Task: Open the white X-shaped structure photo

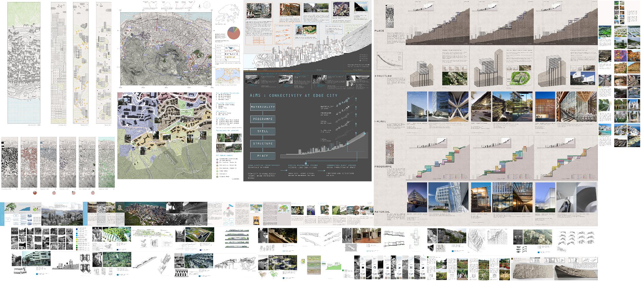Action: (458, 106)
